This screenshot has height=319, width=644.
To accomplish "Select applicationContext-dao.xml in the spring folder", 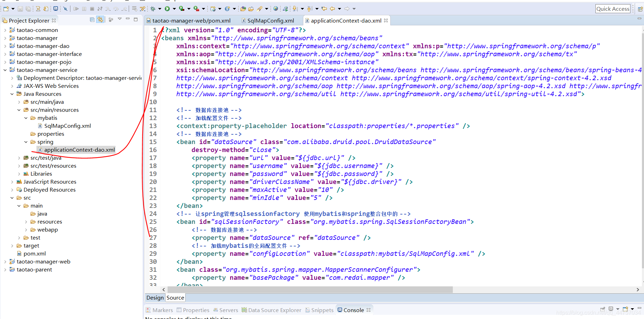I will pos(76,150).
